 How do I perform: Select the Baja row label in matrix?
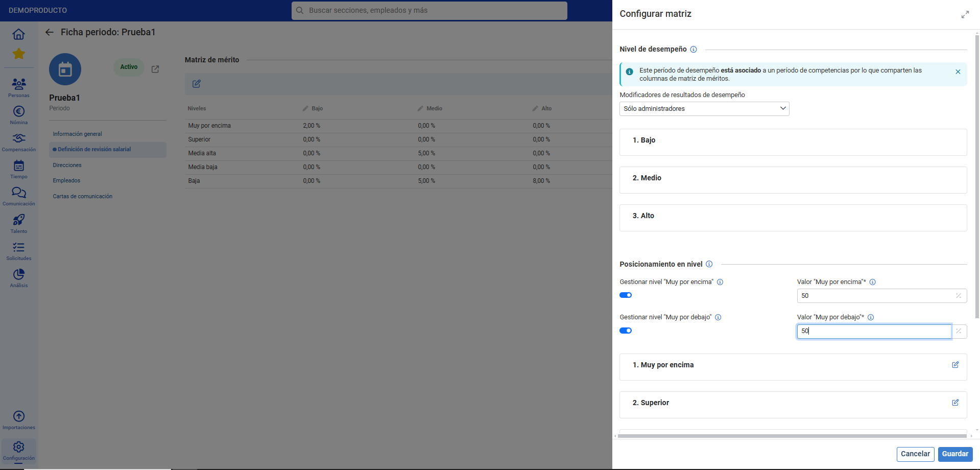point(194,181)
